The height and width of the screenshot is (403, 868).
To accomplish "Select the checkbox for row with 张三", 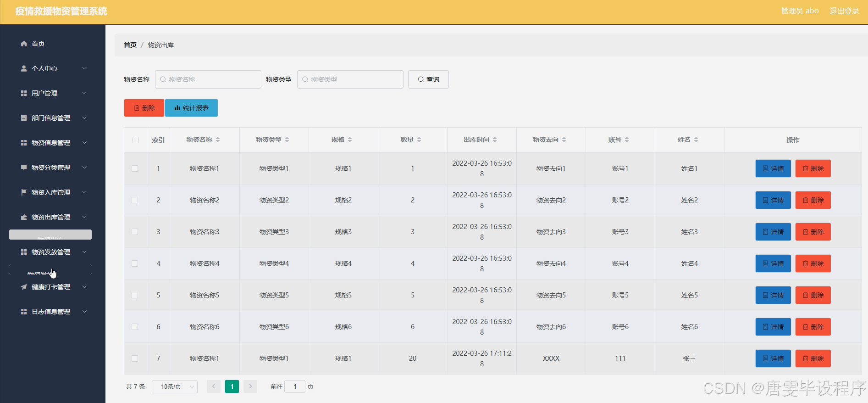I will [x=135, y=358].
